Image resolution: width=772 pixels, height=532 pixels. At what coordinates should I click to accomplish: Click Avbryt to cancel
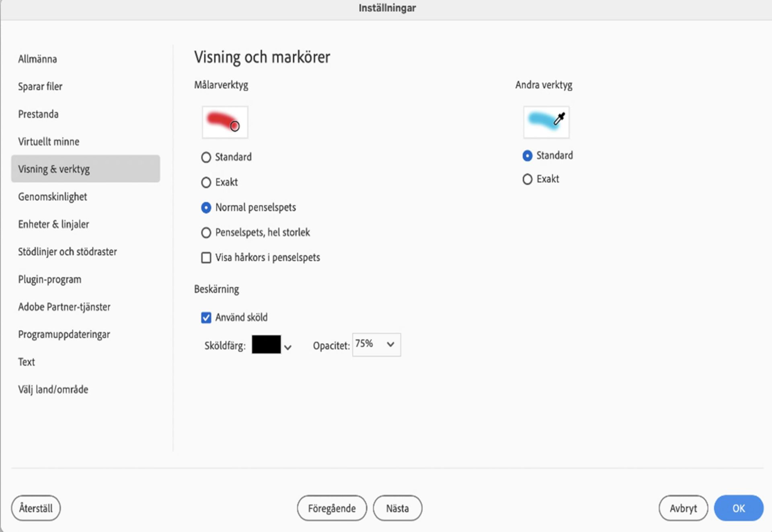click(x=683, y=508)
